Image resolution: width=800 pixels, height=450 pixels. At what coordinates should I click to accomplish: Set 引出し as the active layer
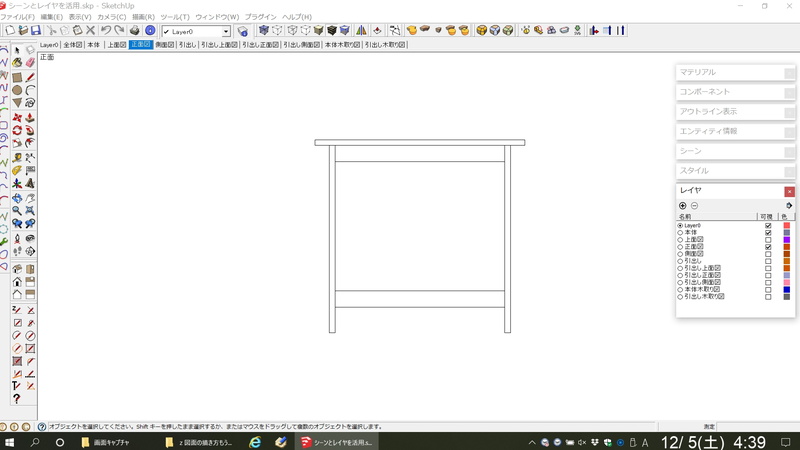coord(680,261)
